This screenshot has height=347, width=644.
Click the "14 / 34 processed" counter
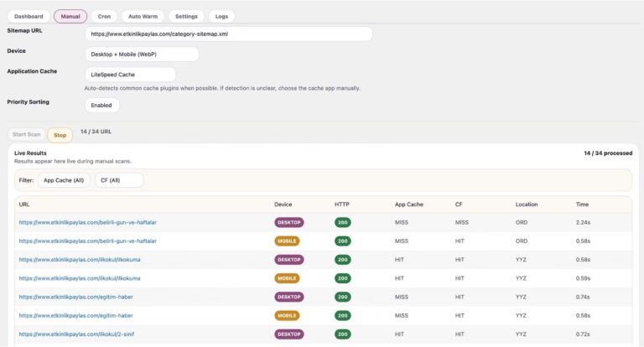608,153
